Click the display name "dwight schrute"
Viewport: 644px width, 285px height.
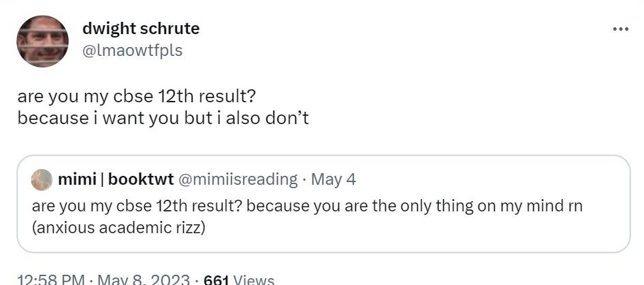point(141,29)
